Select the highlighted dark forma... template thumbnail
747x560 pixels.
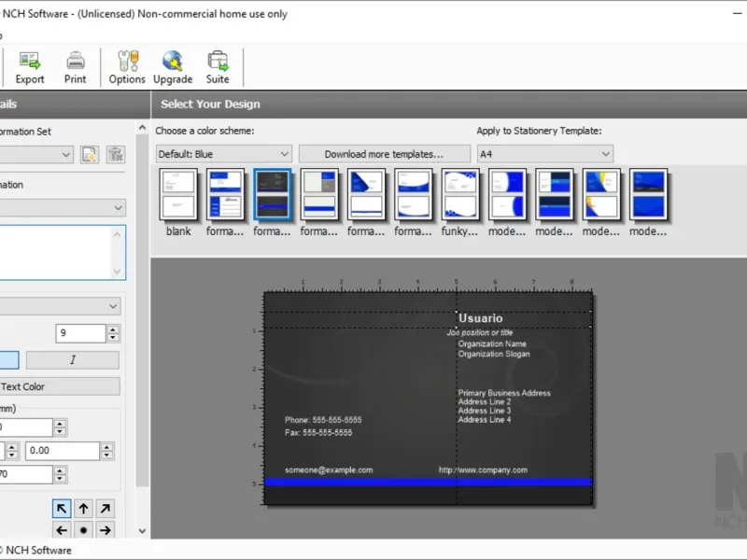tap(272, 194)
